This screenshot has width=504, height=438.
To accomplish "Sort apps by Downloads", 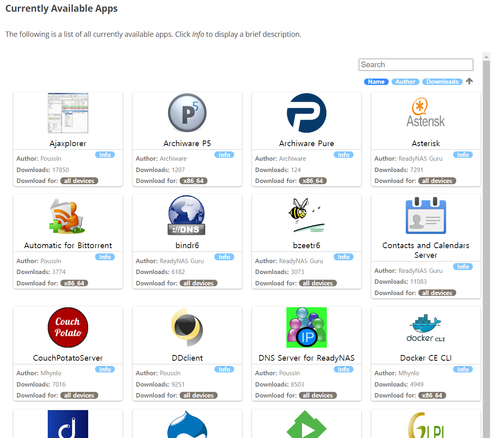I will (443, 82).
